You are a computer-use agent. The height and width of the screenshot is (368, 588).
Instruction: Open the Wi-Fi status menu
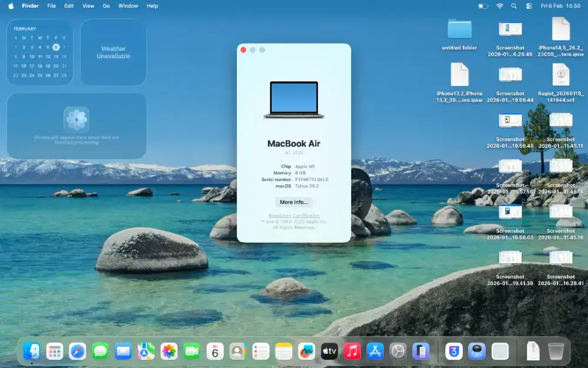pyautogui.click(x=500, y=6)
